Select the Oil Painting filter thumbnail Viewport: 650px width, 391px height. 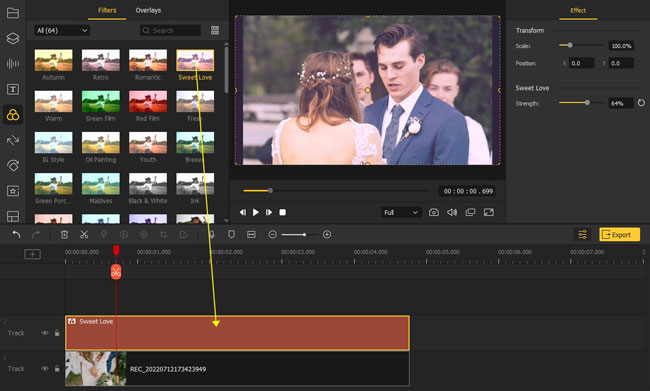click(101, 142)
